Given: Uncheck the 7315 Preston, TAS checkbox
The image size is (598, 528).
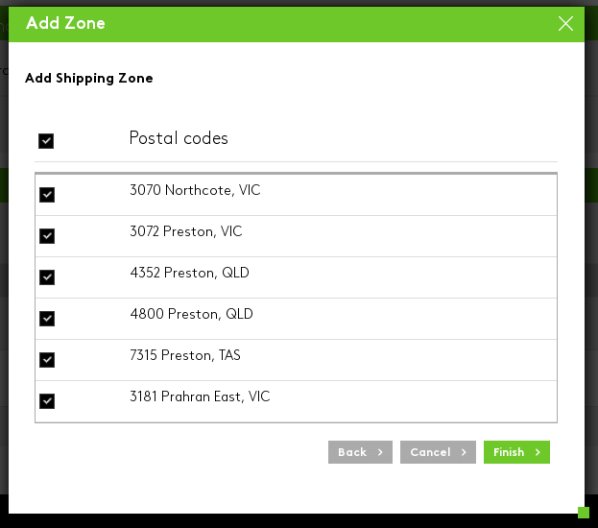Looking at the screenshot, I should 47,359.
